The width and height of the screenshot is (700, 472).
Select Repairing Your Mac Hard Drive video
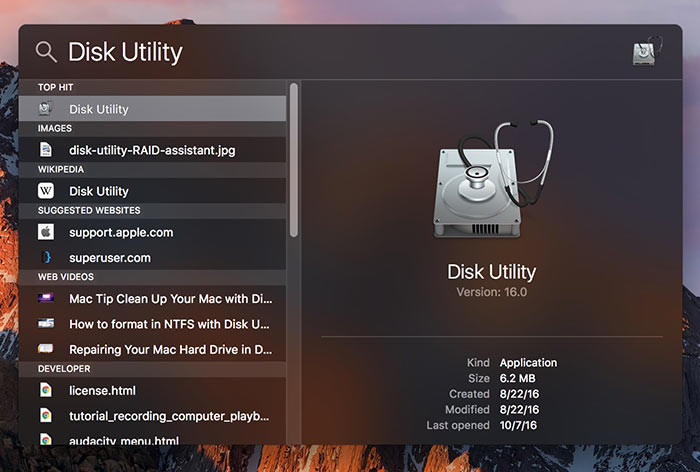click(x=152, y=349)
